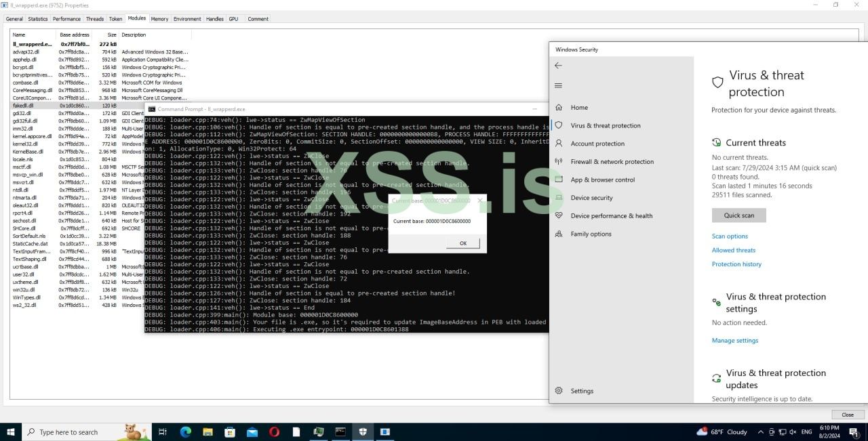Start a Quick scan
This screenshot has width=868, height=441.
pyautogui.click(x=738, y=215)
